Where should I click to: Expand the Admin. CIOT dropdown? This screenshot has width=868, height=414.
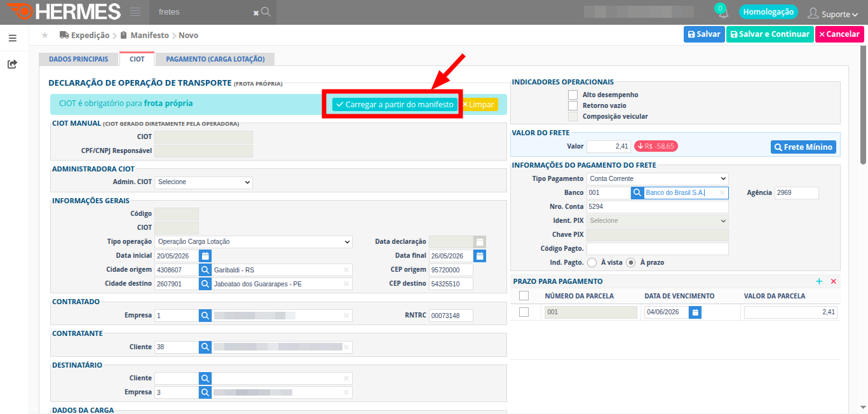click(203, 182)
